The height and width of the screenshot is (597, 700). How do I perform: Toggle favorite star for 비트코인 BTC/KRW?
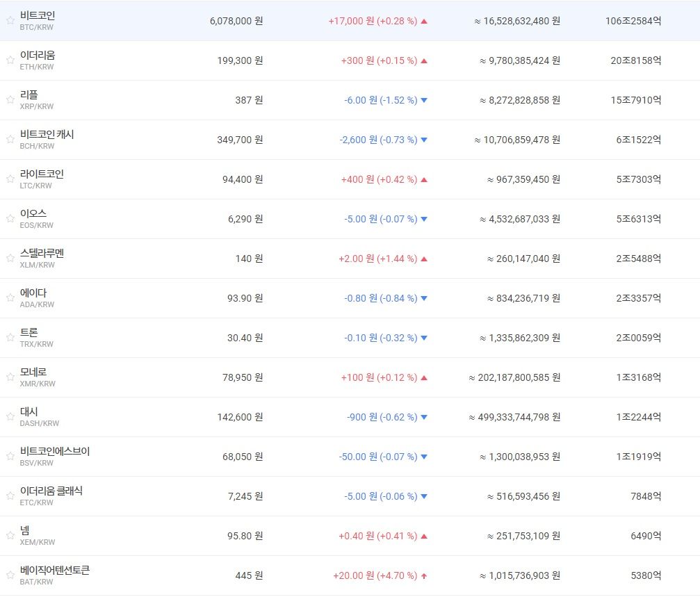(x=10, y=21)
